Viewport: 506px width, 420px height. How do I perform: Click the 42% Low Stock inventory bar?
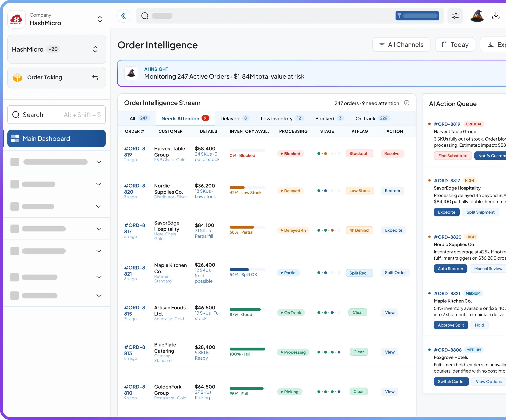[x=247, y=188]
